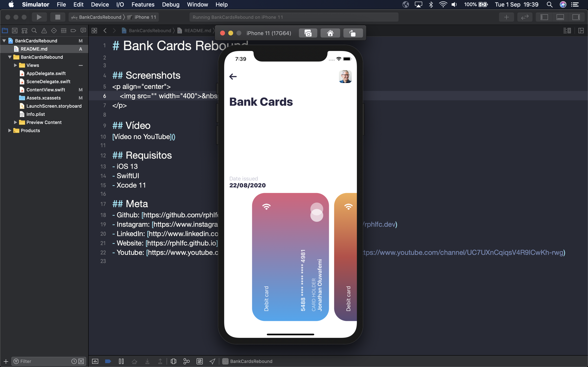Toggle breakpoints with the blue arrow icon
This screenshot has height=367, width=588.
pyautogui.click(x=108, y=361)
